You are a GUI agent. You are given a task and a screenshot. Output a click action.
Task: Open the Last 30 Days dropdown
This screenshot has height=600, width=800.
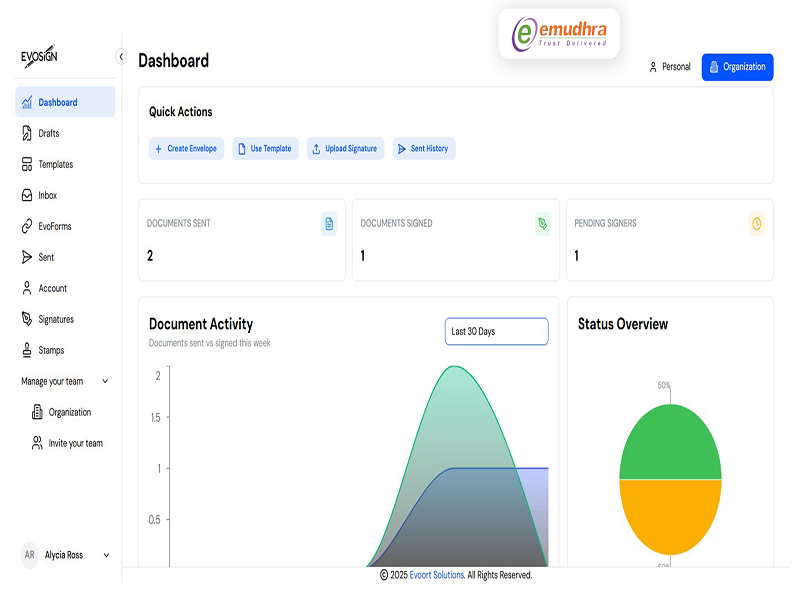(x=496, y=331)
